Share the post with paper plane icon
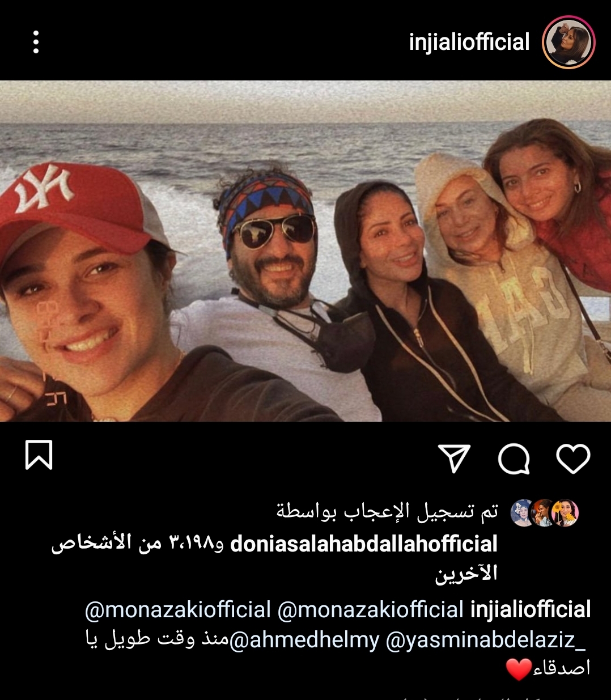This screenshot has height=700, width=611. (455, 458)
